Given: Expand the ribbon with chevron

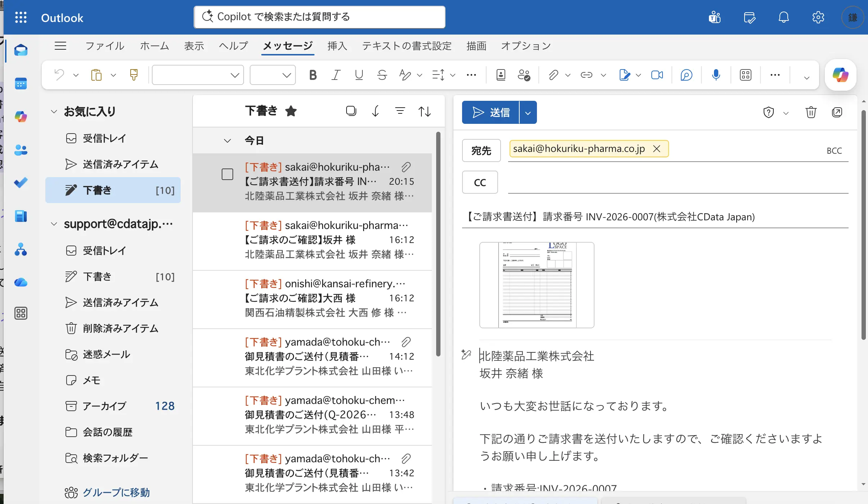Looking at the screenshot, I should tap(807, 77).
